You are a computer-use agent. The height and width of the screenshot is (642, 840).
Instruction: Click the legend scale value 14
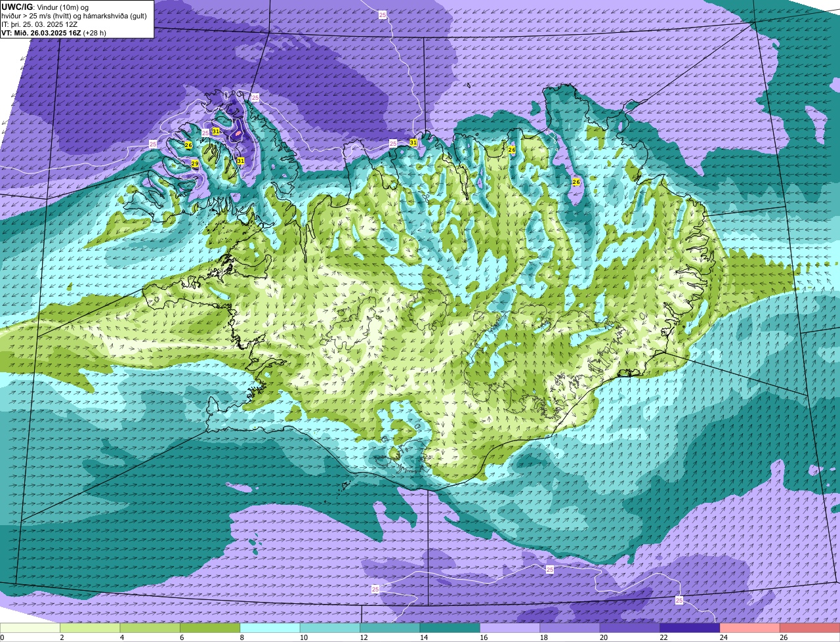coord(423,637)
